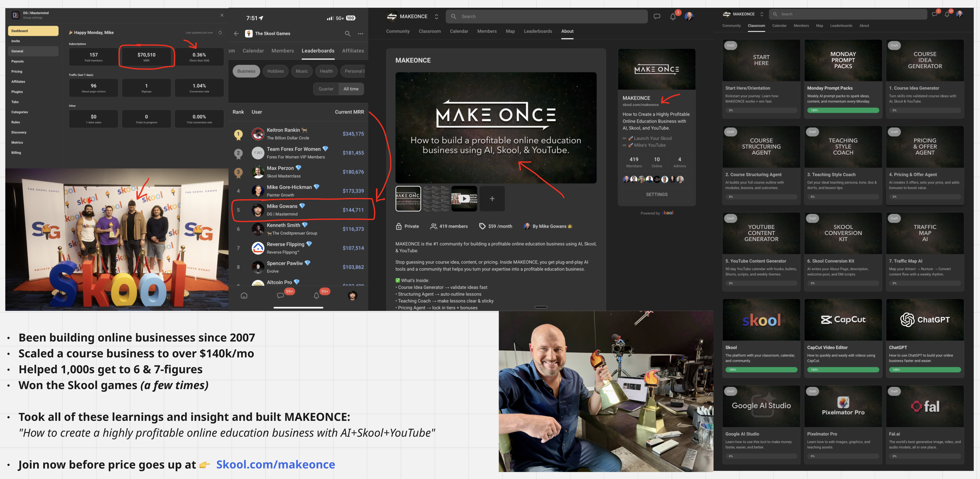This screenshot has height=479, width=980.
Task: Select All time in the leaderboard period toggle
Action: click(x=351, y=89)
